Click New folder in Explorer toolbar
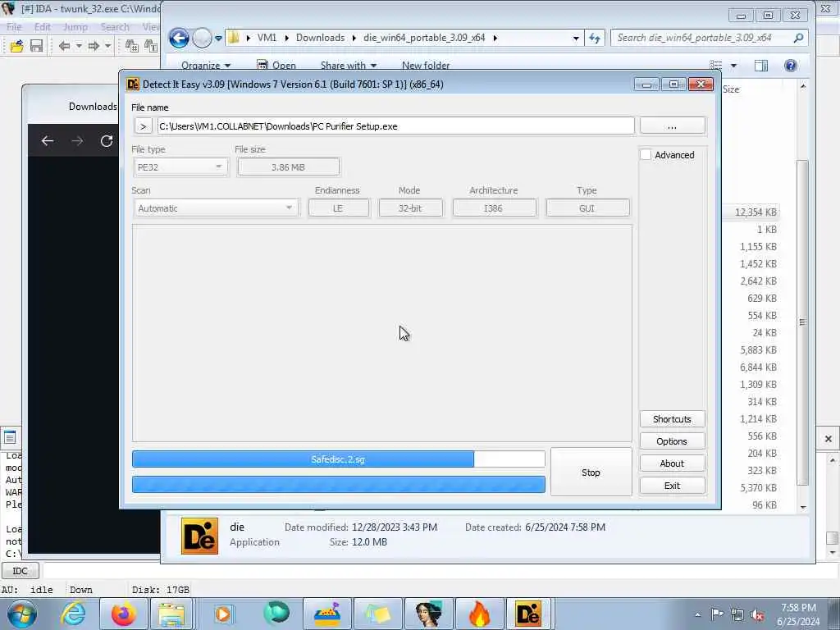840x630 pixels. [x=426, y=66]
